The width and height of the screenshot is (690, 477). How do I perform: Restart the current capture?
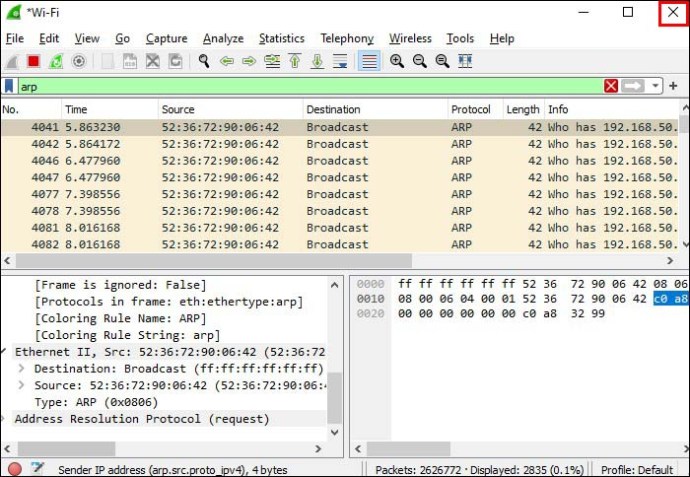coord(56,61)
